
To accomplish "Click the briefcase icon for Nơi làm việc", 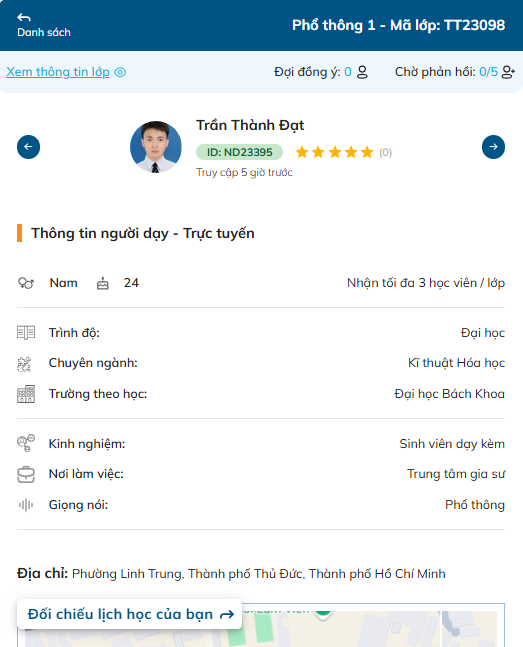I will pyautogui.click(x=26, y=475).
